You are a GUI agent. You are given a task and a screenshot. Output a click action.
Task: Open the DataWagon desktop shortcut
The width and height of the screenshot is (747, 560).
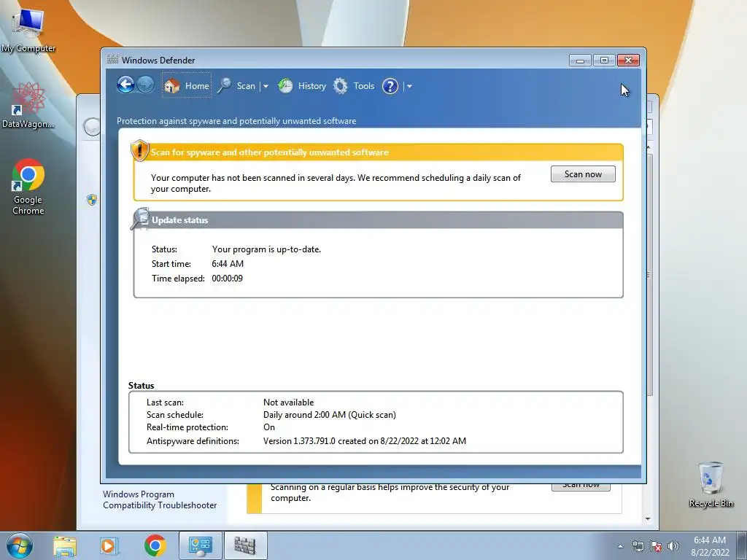pyautogui.click(x=28, y=105)
